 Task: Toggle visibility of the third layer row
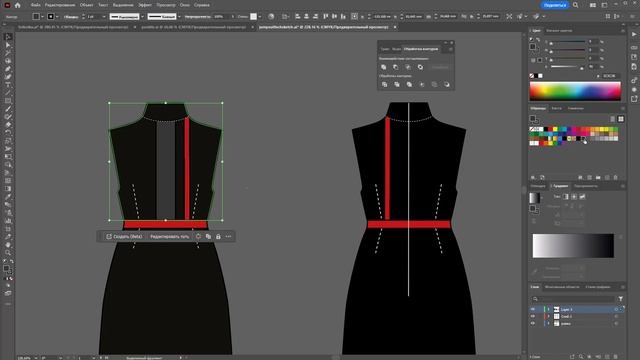pyautogui.click(x=533, y=323)
